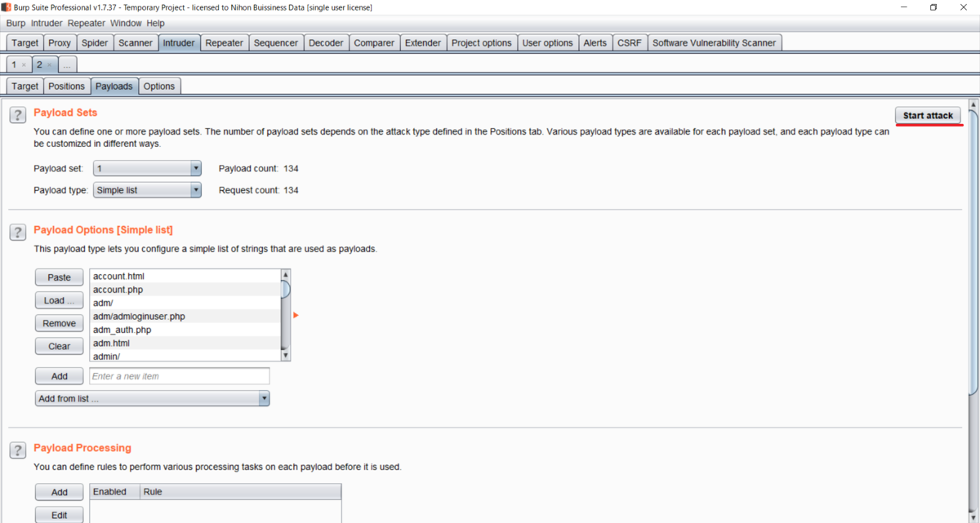Select Intruder attack tab 1
The image size is (980, 523).
coord(14,64)
